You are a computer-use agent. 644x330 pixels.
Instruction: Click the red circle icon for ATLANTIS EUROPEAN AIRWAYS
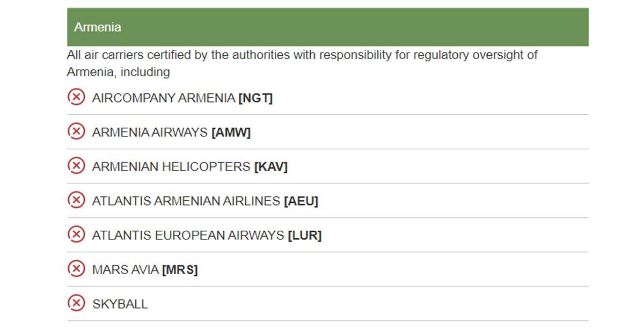(x=76, y=234)
